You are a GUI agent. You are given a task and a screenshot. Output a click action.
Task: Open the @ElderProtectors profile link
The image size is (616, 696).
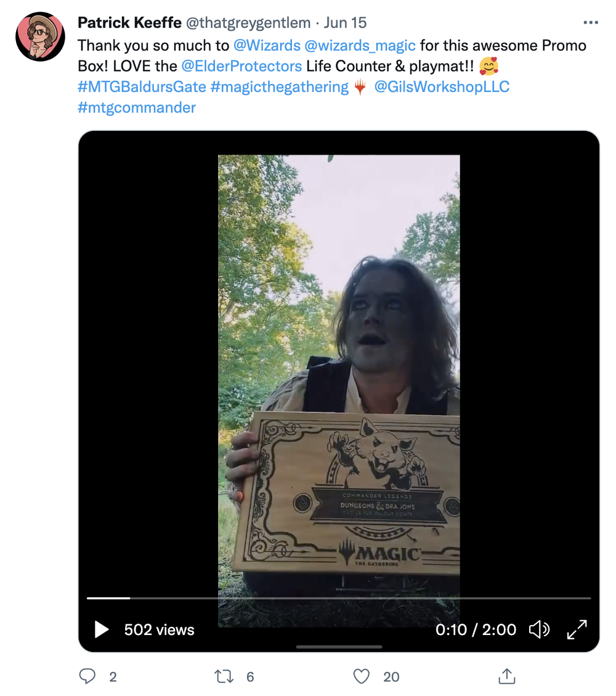click(x=241, y=66)
